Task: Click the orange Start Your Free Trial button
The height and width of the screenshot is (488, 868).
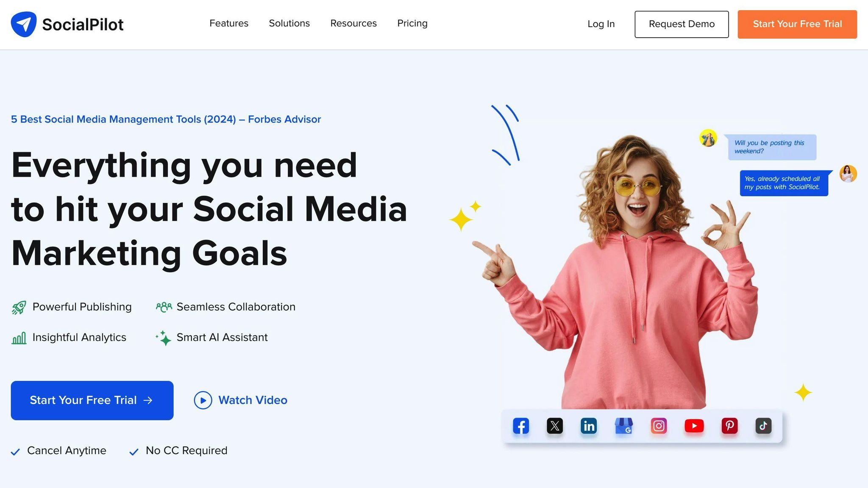Action: 797,24
